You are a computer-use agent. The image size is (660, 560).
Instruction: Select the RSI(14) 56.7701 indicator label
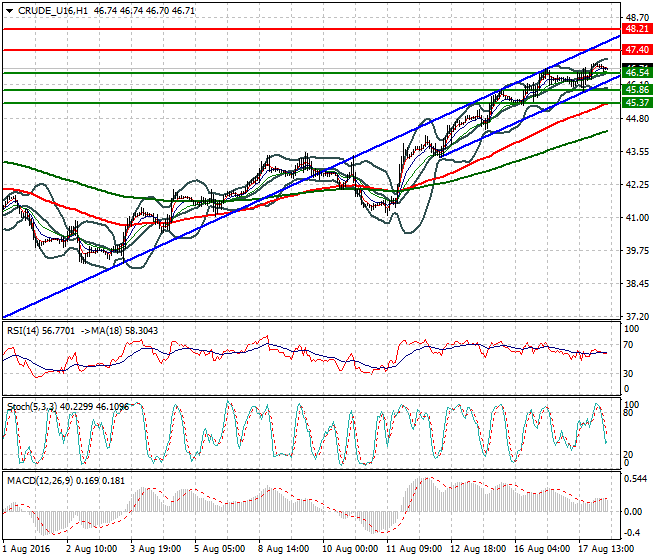click(x=41, y=331)
